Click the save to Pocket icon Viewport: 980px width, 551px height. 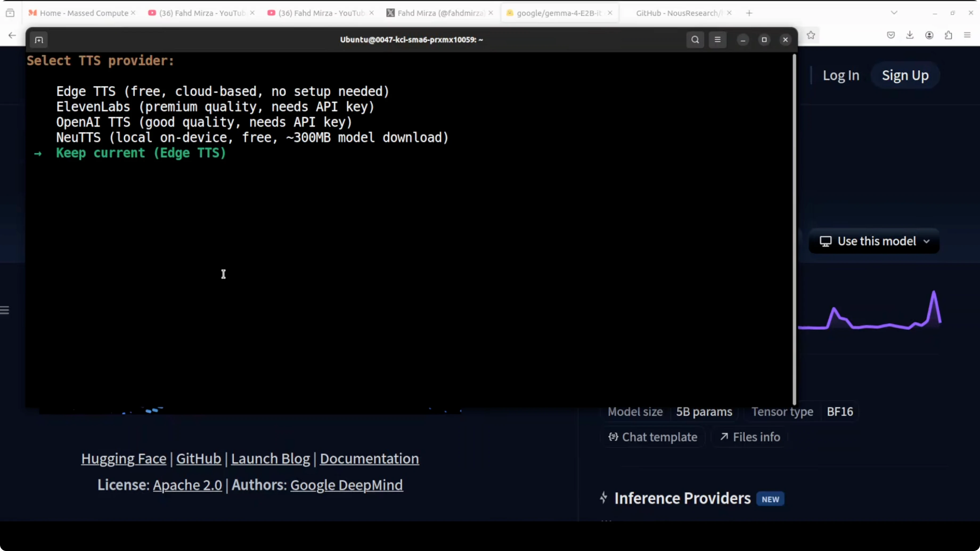tap(891, 35)
